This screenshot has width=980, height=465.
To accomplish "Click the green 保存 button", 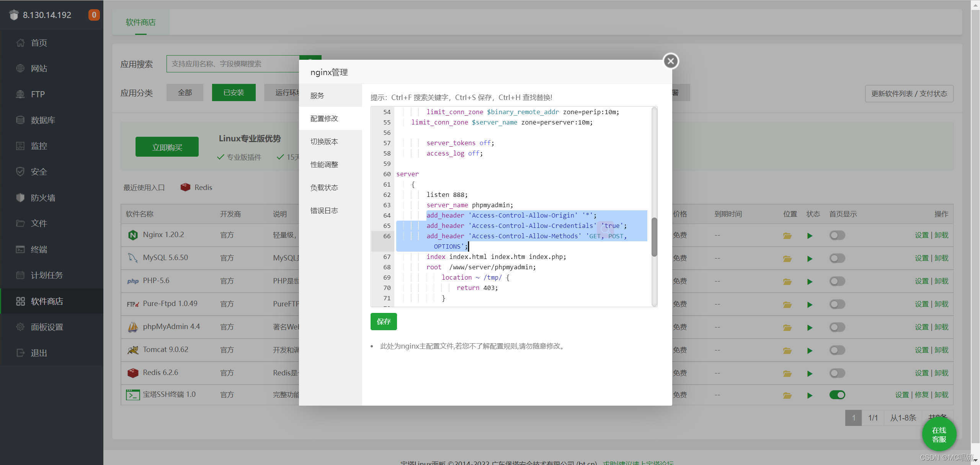I will click(384, 321).
